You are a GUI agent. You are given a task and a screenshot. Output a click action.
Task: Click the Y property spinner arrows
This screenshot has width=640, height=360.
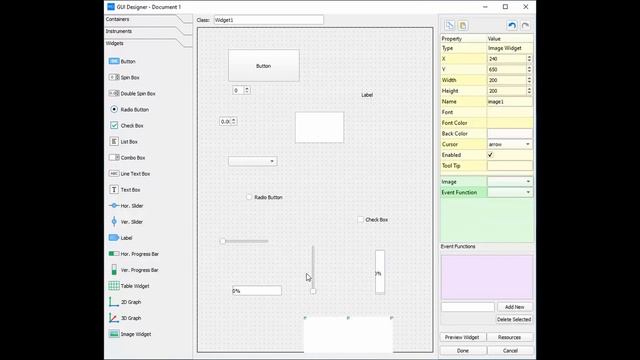click(529, 69)
